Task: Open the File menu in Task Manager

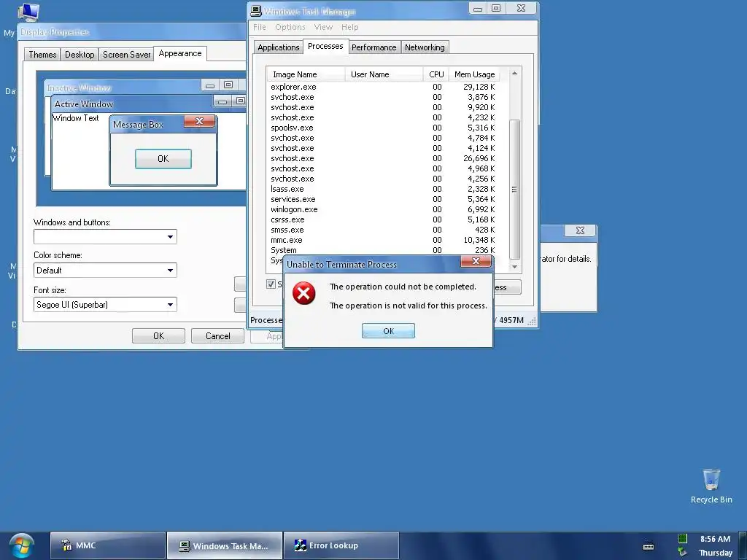Action: pos(260,27)
